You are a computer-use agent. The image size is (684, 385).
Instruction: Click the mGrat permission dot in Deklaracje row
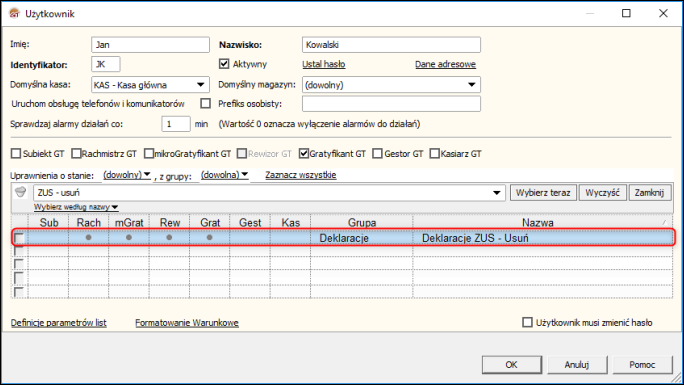[129, 237]
